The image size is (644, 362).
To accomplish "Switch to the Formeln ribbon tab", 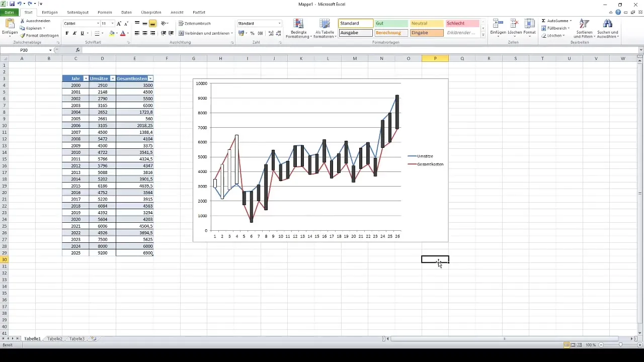I will 106,12.
